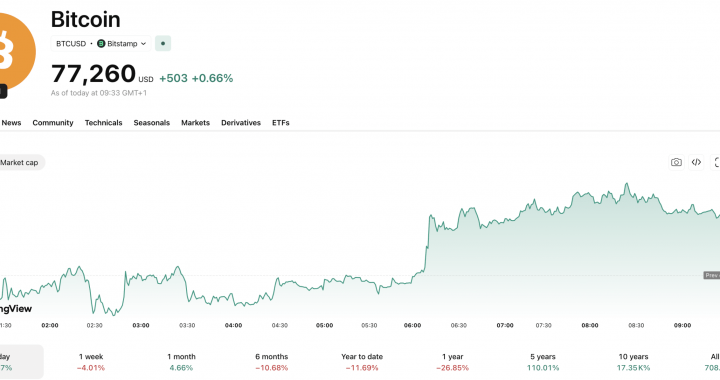
Task: Click the 'As of today at 09:33' timestamp
Action: pyautogui.click(x=99, y=93)
